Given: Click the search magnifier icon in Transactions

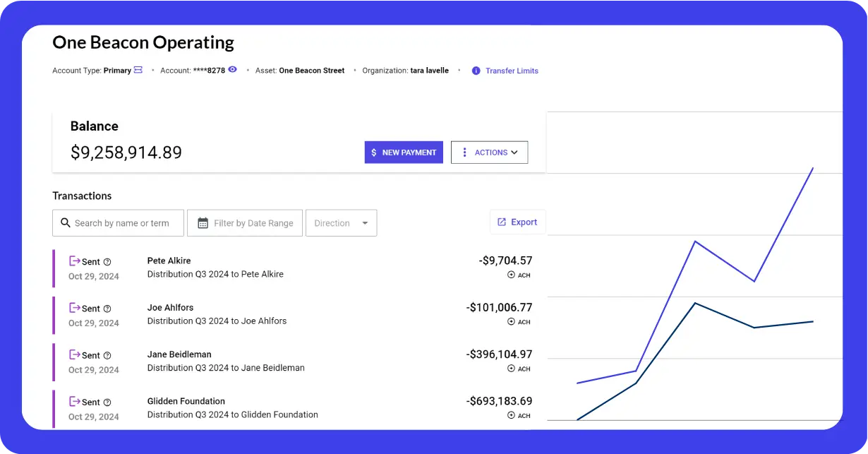Looking at the screenshot, I should [65, 222].
